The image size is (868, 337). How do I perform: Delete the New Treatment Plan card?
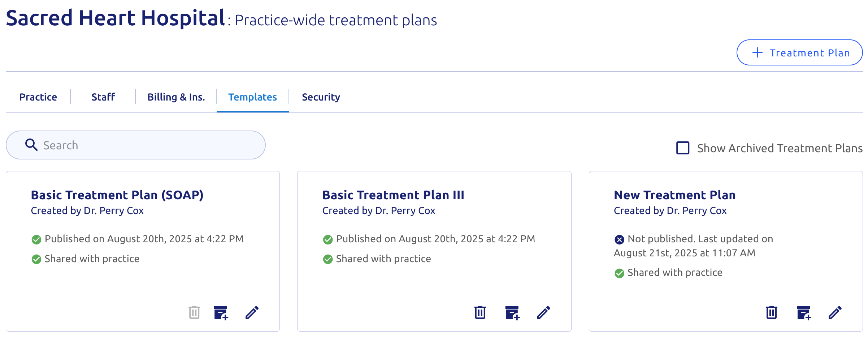coord(772,312)
